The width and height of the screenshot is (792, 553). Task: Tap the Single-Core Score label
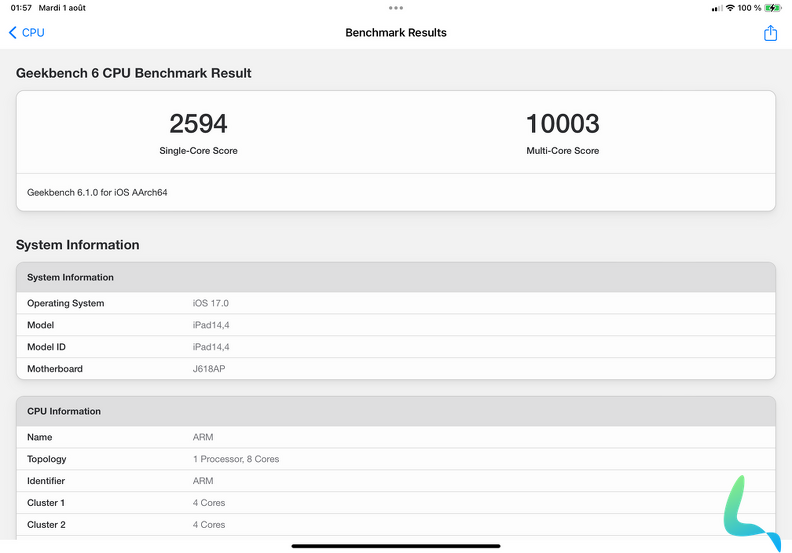point(199,150)
